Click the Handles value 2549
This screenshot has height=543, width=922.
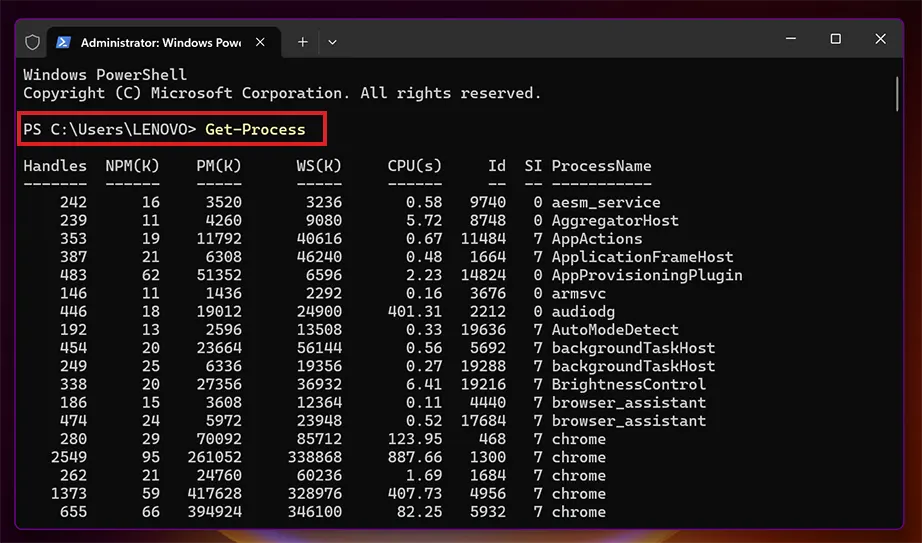pos(69,458)
